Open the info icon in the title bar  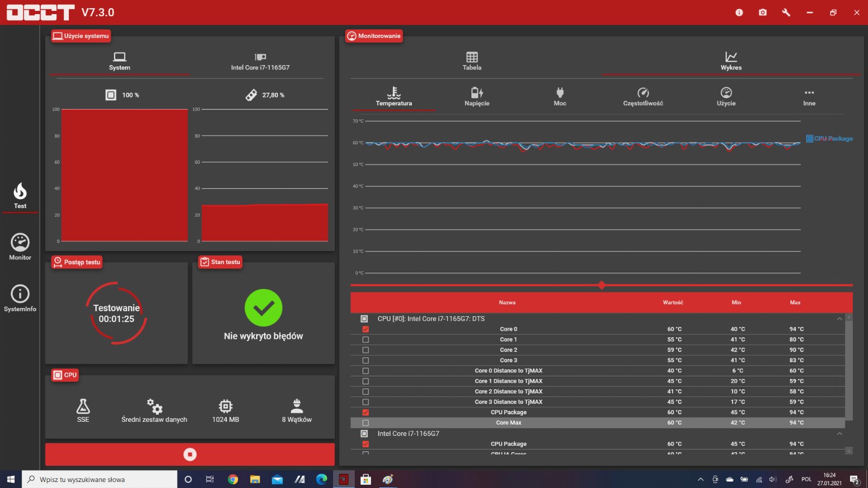[739, 12]
